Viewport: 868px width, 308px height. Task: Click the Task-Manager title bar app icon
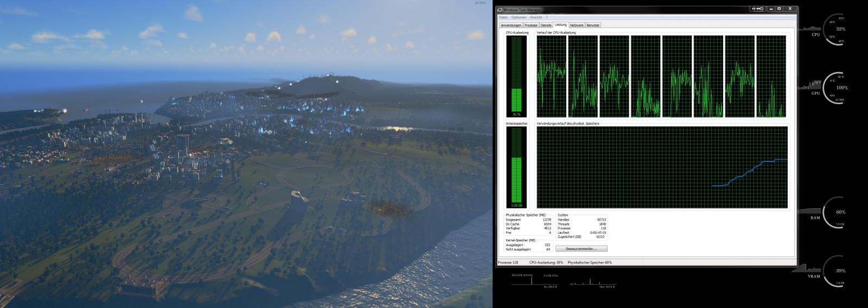click(500, 9)
